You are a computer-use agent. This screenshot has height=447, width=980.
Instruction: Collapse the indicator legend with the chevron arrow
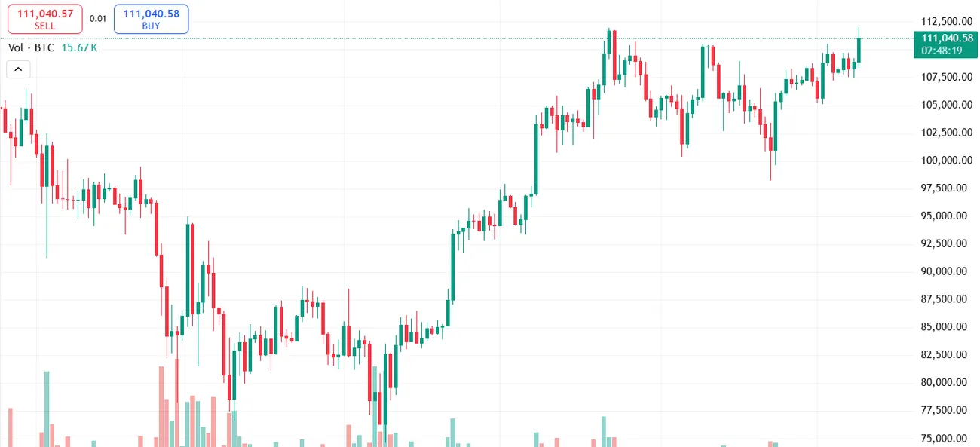tap(18, 70)
